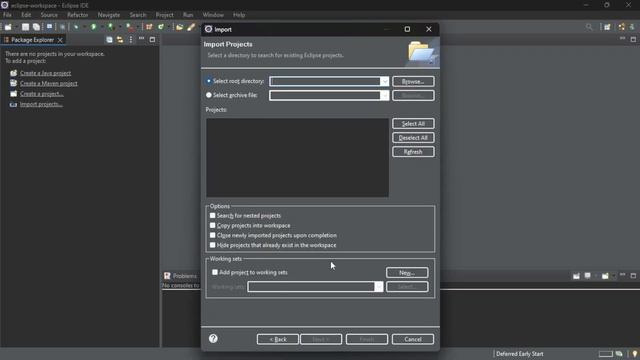Click the 'Create a Java project' link
This screenshot has height=360, width=640.
[x=45, y=73]
